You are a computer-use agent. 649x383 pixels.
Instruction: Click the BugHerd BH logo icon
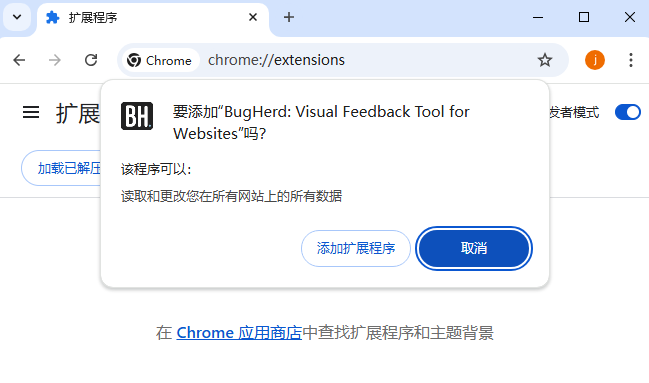[137, 116]
